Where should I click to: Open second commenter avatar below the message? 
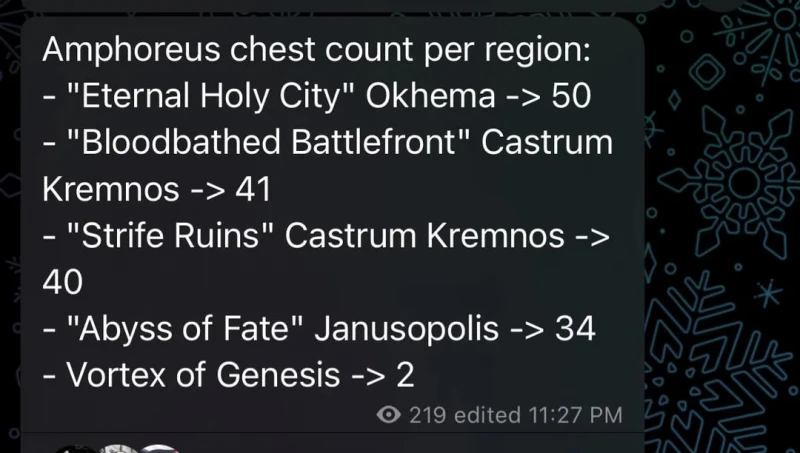click(x=118, y=449)
